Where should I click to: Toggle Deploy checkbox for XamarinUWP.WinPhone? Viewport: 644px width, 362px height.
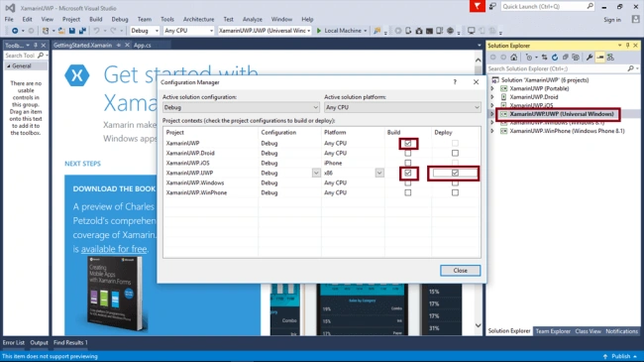coord(455,192)
